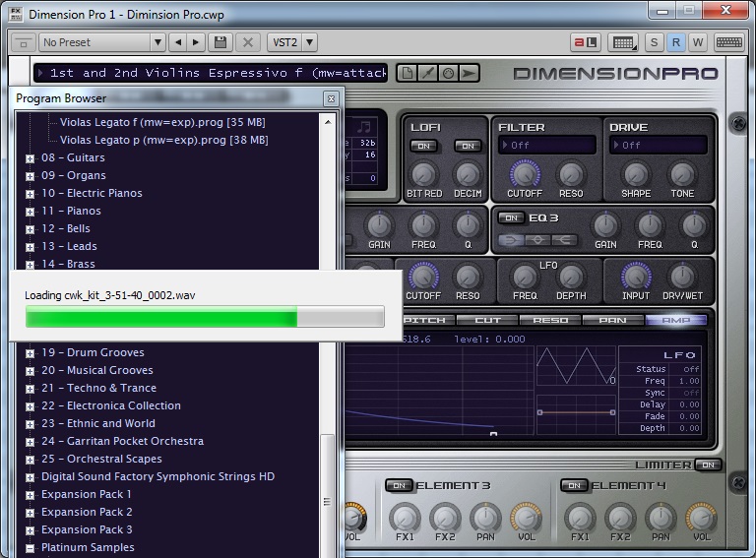Image resolution: width=756 pixels, height=558 pixels.
Task: Click the LFO triangle waveform display
Action: pos(576,366)
